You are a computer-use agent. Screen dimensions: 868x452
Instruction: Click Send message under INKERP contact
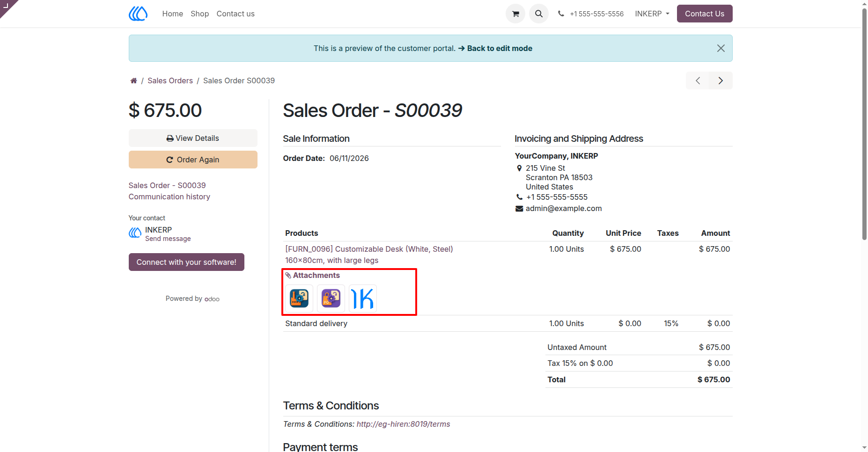tap(168, 239)
